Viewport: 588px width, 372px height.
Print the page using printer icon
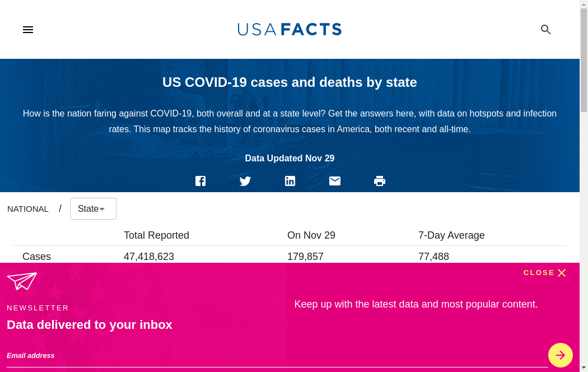click(x=380, y=181)
